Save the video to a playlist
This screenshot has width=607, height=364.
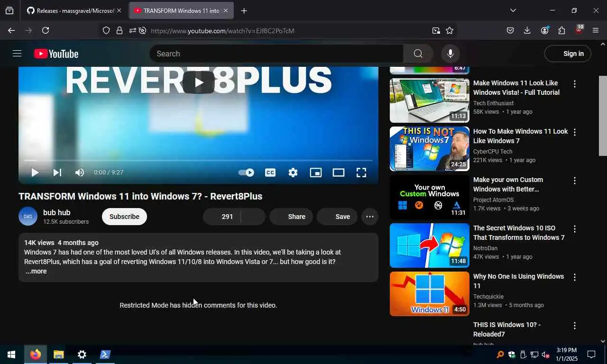(337, 217)
